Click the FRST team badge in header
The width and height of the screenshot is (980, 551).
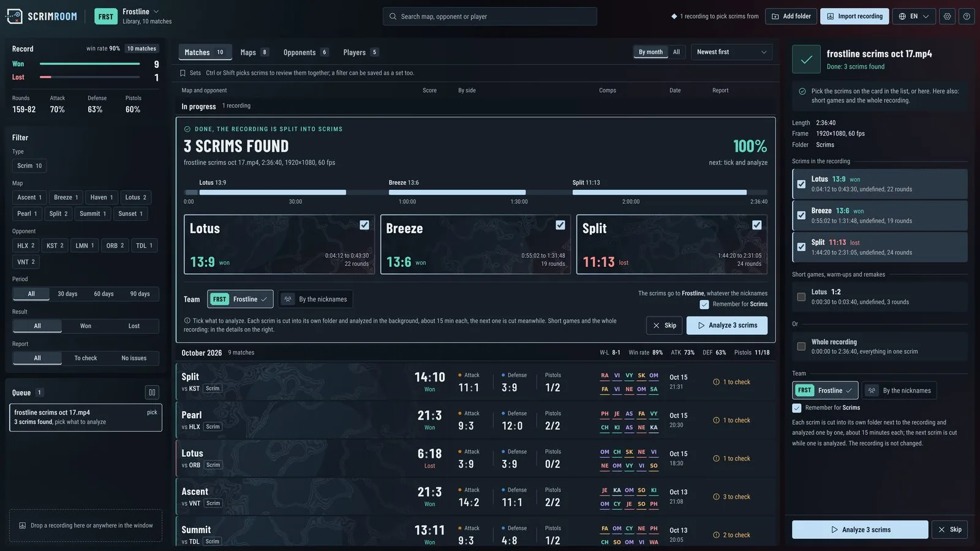(x=106, y=17)
